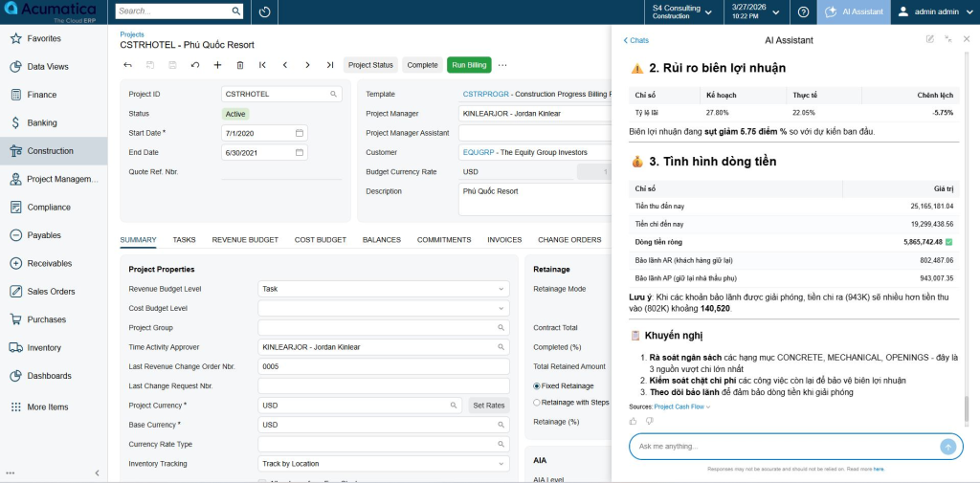Open the Construction workspace
Screen dimensions: 980x483
[54, 151]
